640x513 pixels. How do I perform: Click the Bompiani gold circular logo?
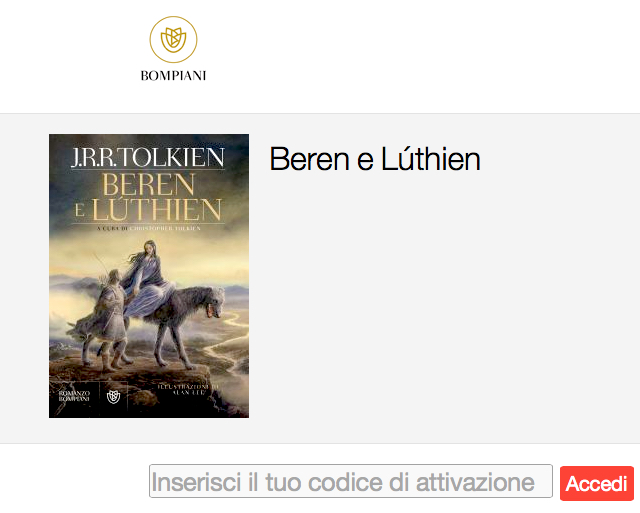click(173, 40)
